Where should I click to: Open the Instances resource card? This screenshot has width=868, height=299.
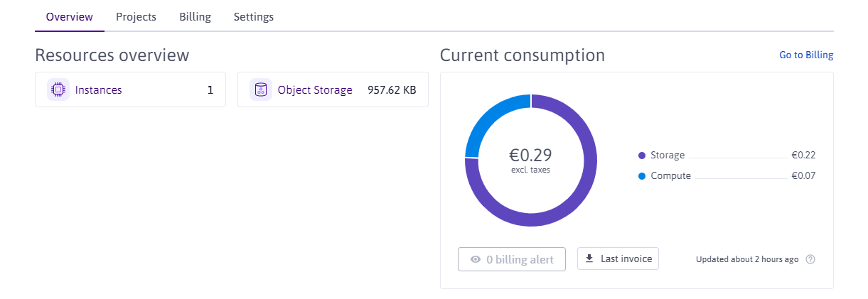[x=130, y=89]
